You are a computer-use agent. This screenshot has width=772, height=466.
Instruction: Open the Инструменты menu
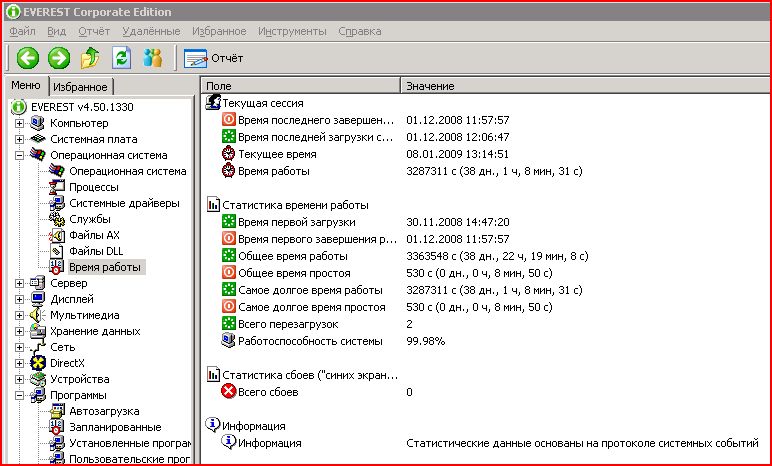[292, 31]
